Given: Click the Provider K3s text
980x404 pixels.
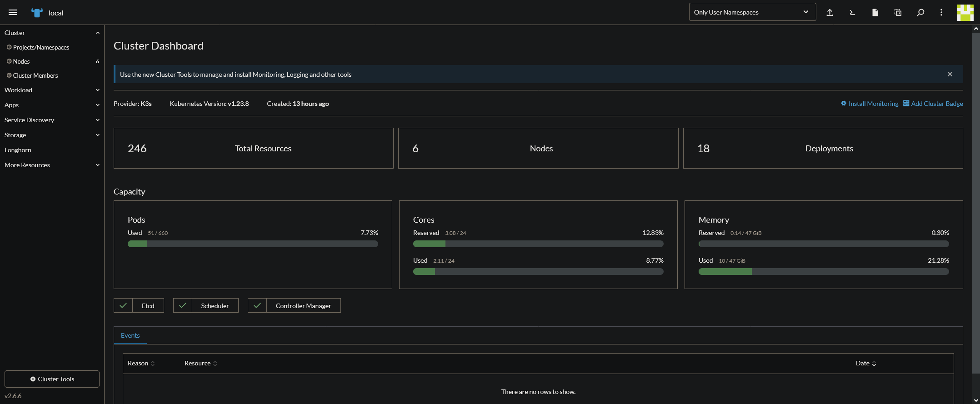Looking at the screenshot, I should (x=133, y=104).
